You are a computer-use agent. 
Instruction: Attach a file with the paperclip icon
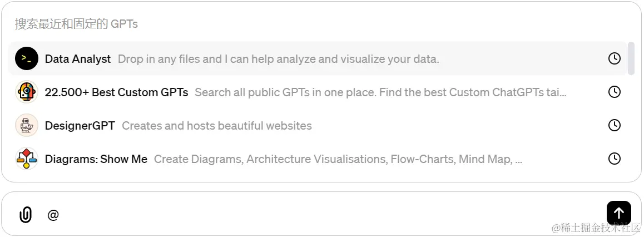click(x=26, y=214)
